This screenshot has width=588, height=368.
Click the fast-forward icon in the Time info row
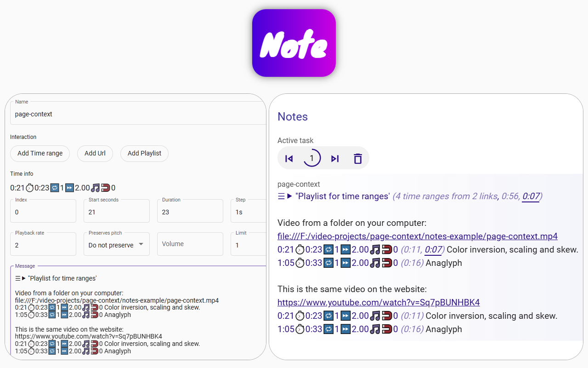pos(69,188)
